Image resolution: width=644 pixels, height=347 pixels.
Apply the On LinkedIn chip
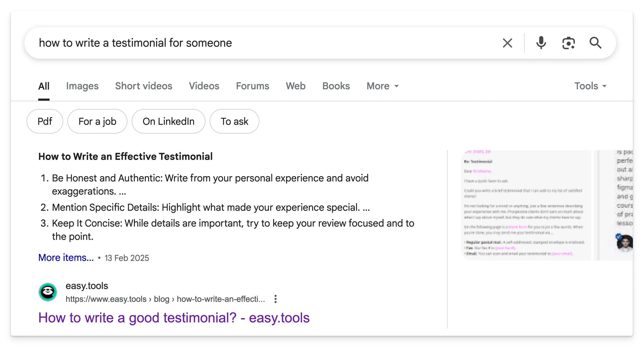coord(169,121)
